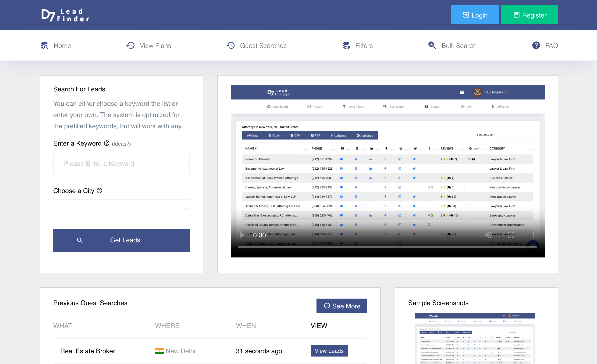
Task: Open the Sample Screenshots thumbnail
Action: pyautogui.click(x=475, y=338)
